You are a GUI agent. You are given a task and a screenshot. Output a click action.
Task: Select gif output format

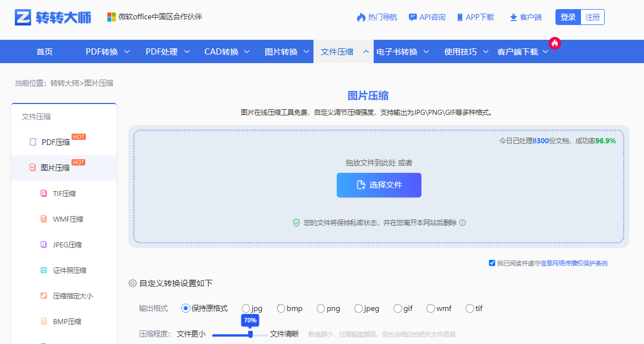click(x=398, y=308)
